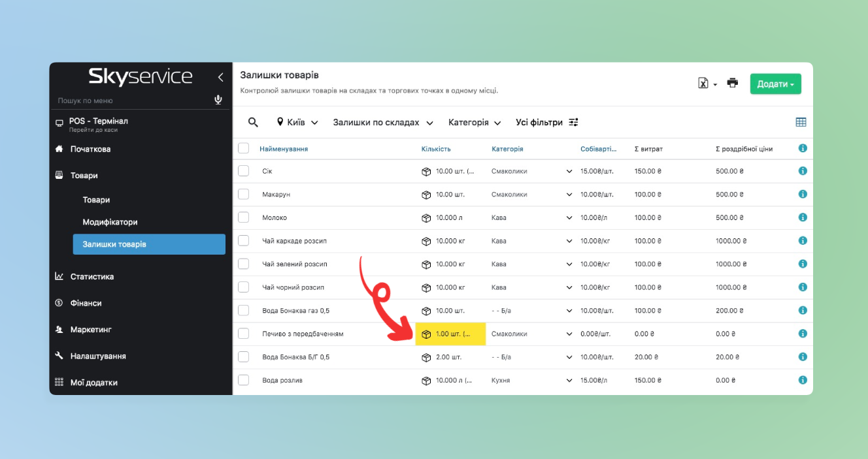Open the table columns grid view icon
Screen dimensions: 868x459
click(801, 122)
